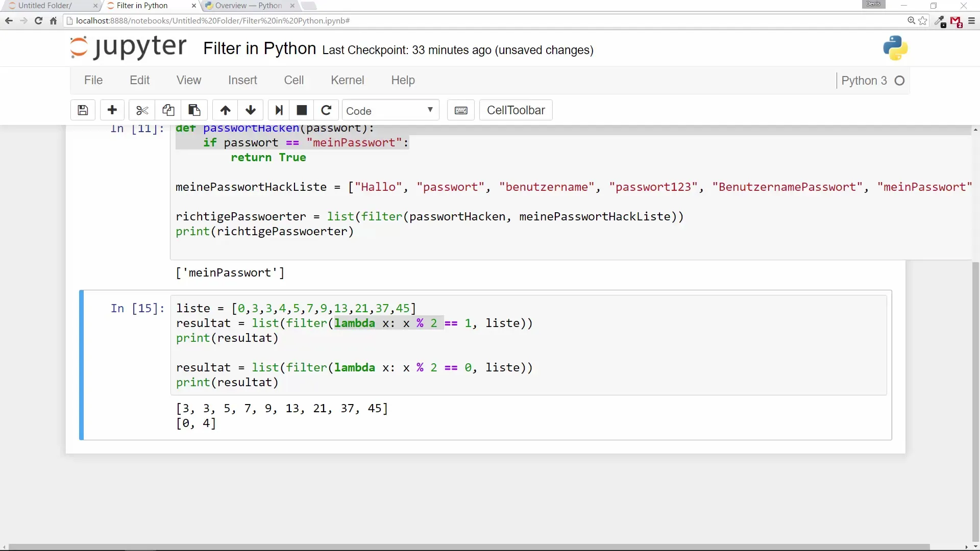Click In [15] cell prompt
The image size is (980, 551).
coord(137,309)
